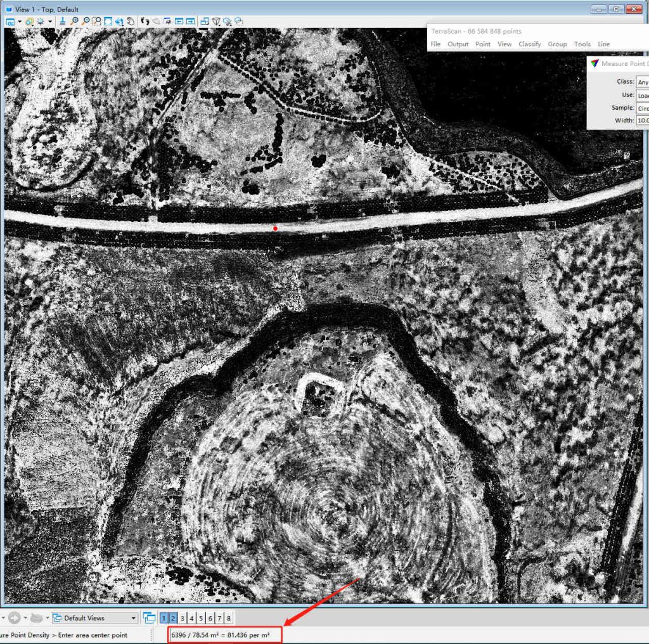The height and width of the screenshot is (644, 649).
Task: Open the Output menu in TerraScan
Action: pyautogui.click(x=458, y=44)
